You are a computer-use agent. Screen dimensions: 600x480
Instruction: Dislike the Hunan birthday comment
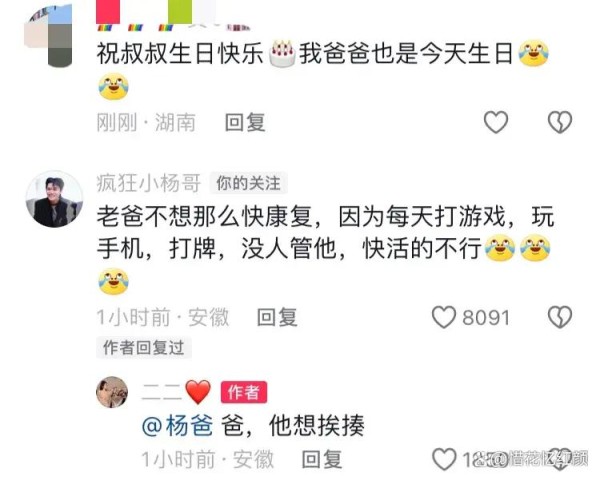[560, 122]
